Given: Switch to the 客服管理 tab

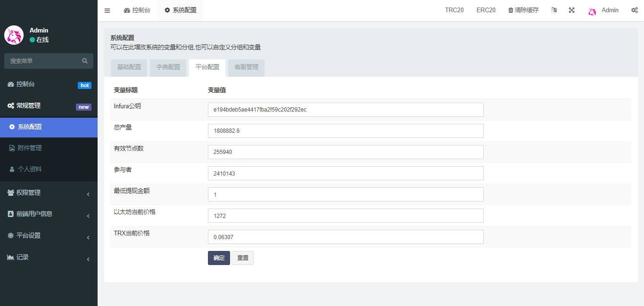Looking at the screenshot, I should point(246,67).
